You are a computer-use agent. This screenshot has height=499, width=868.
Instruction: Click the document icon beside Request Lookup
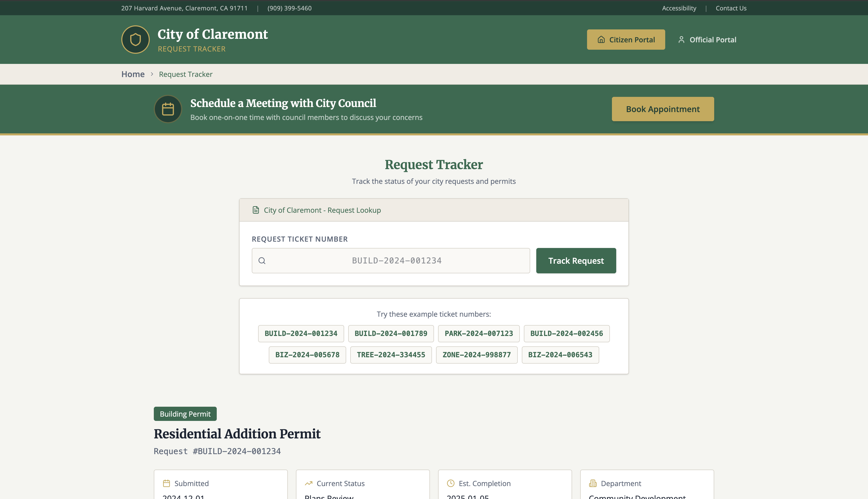(x=256, y=210)
